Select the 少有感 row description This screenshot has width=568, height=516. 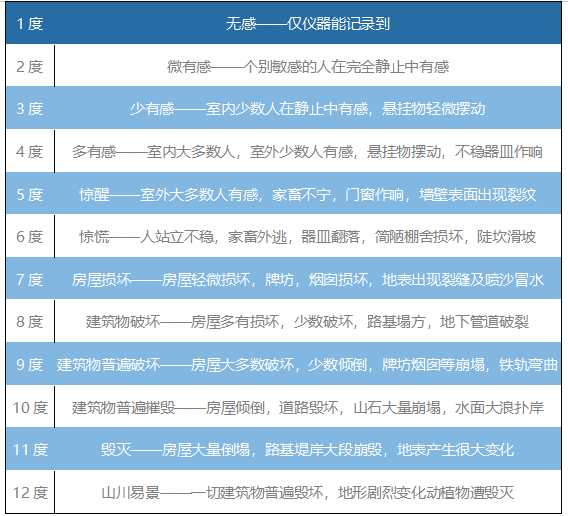coord(308,109)
